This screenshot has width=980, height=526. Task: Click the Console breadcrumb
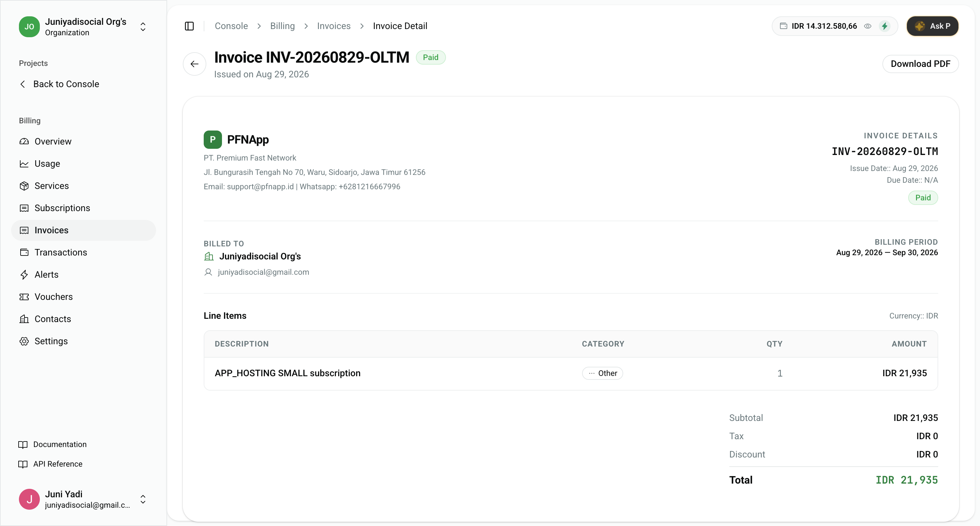pos(231,26)
